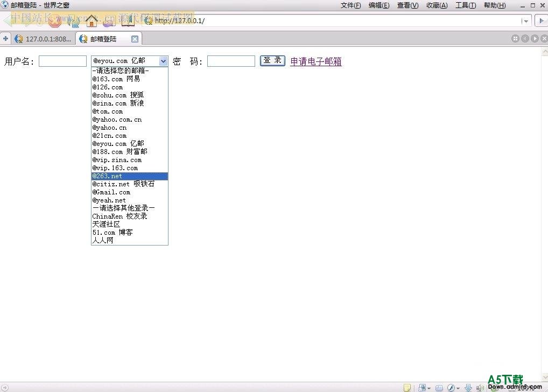Choose 51.com 博客 option
The height and width of the screenshot is (392, 548).
[130, 232]
